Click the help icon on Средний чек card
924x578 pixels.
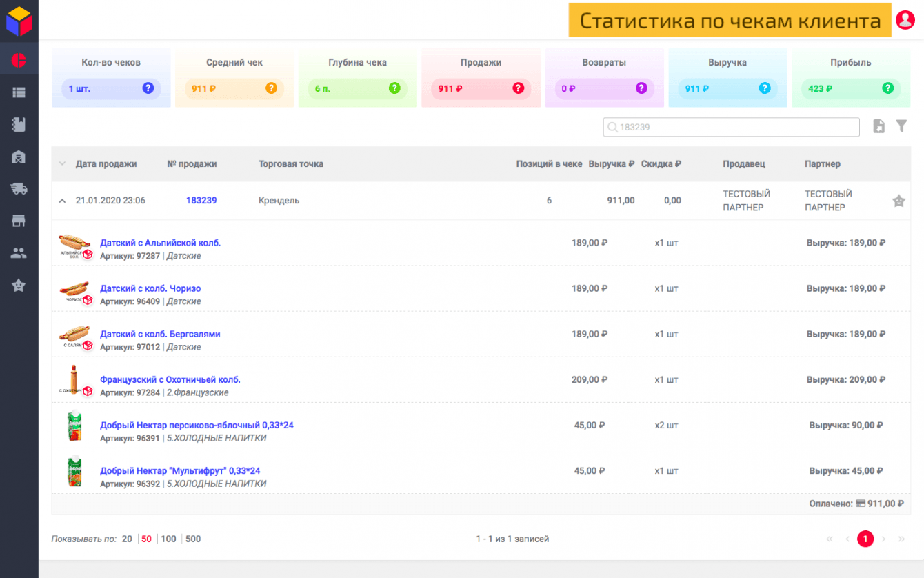(271, 88)
